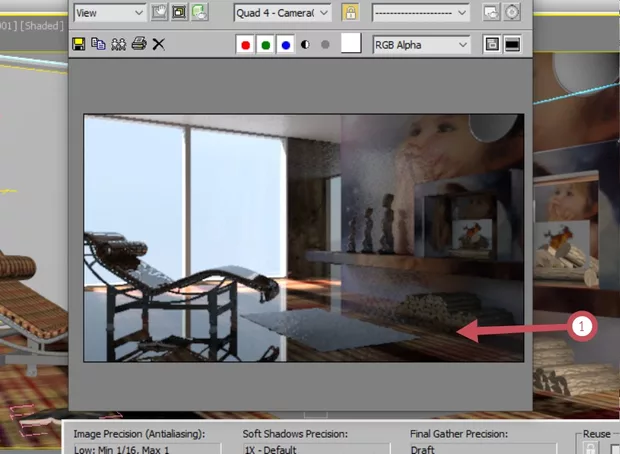Click the Save Image disk icon

point(79,45)
